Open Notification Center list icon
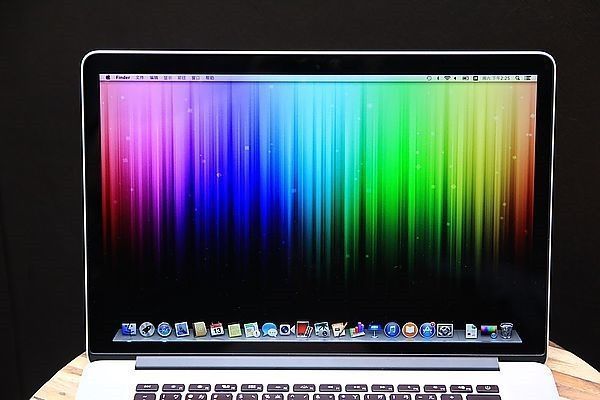Image resolution: width=600 pixels, height=400 pixels. click(x=528, y=78)
